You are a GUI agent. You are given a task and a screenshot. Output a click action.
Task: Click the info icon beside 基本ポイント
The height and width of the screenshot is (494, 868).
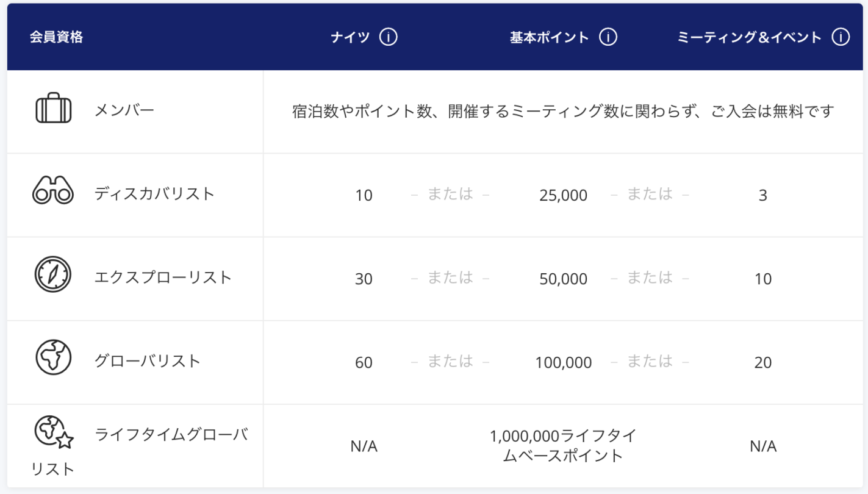[x=608, y=37]
